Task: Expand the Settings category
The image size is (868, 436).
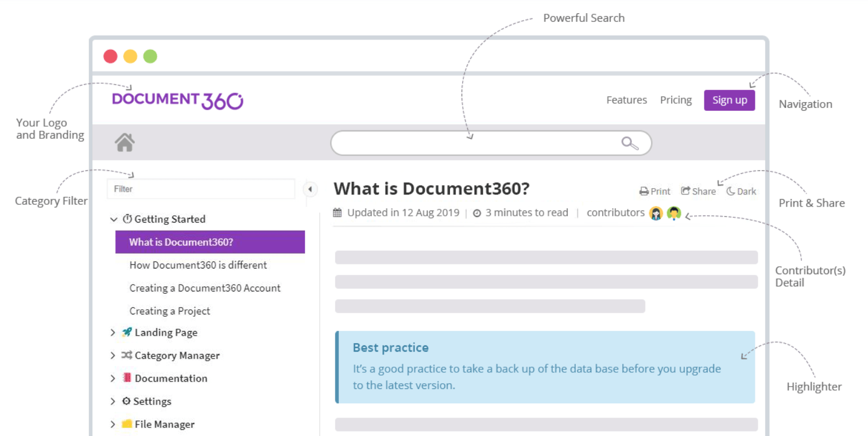Action: click(x=113, y=401)
